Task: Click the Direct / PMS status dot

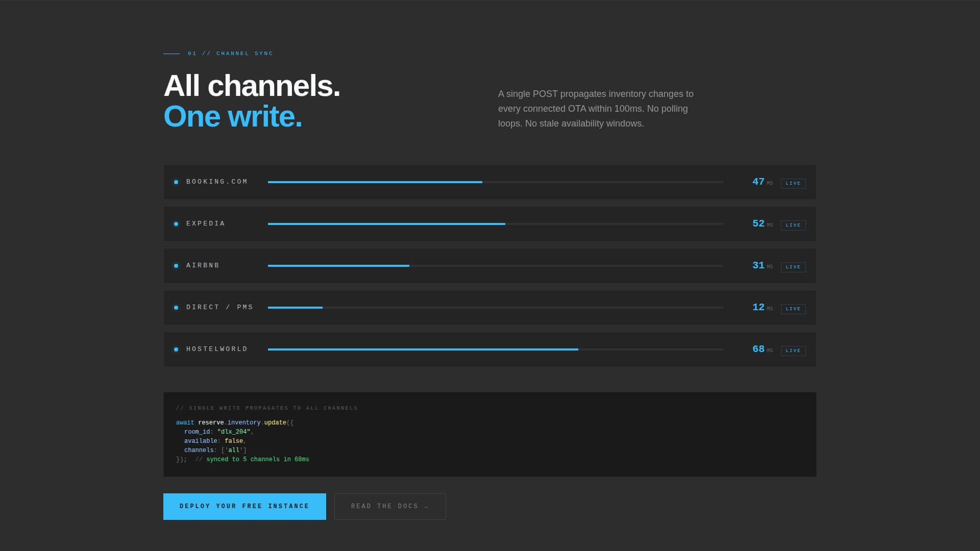Action: click(176, 308)
